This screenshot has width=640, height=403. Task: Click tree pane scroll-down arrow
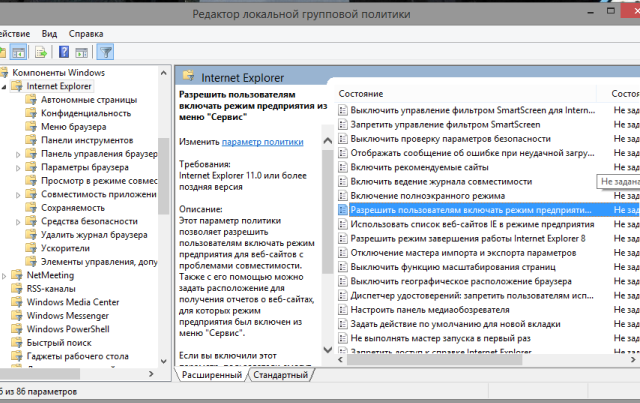click(164, 361)
